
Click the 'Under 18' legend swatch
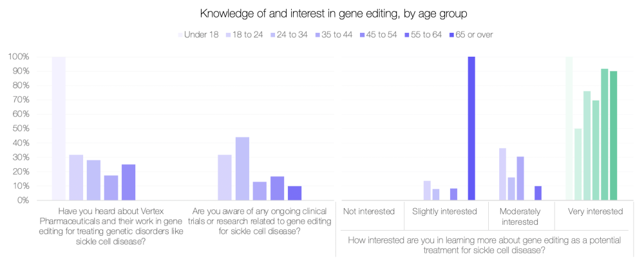180,34
